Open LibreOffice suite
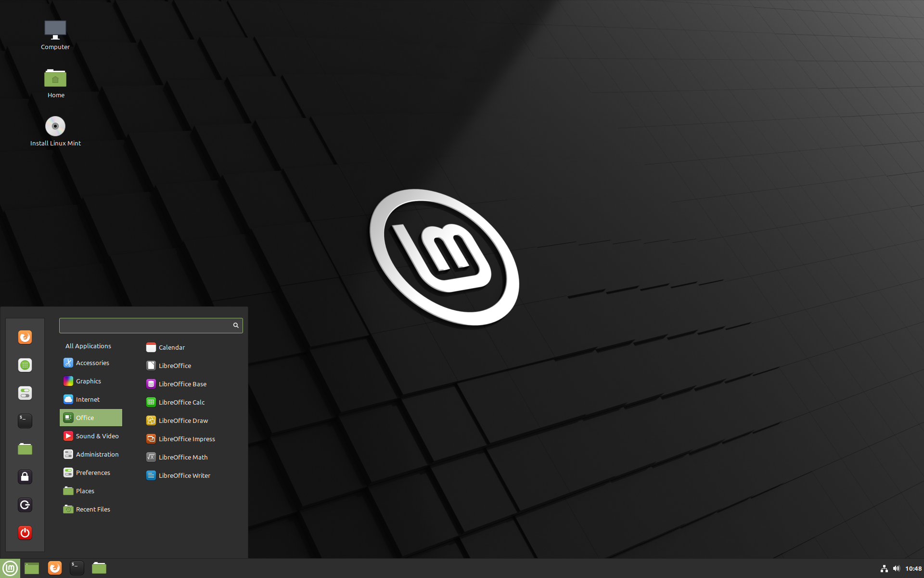The width and height of the screenshot is (924, 578). click(x=174, y=365)
